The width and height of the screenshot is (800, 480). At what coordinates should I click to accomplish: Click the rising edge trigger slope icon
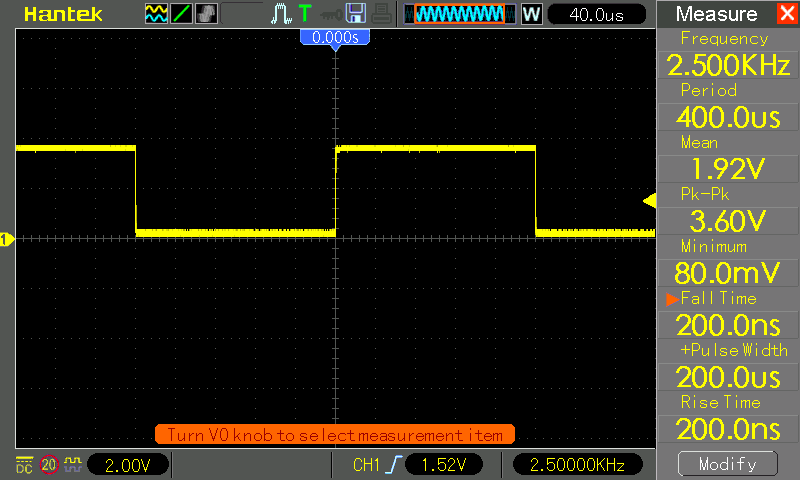[x=394, y=465]
